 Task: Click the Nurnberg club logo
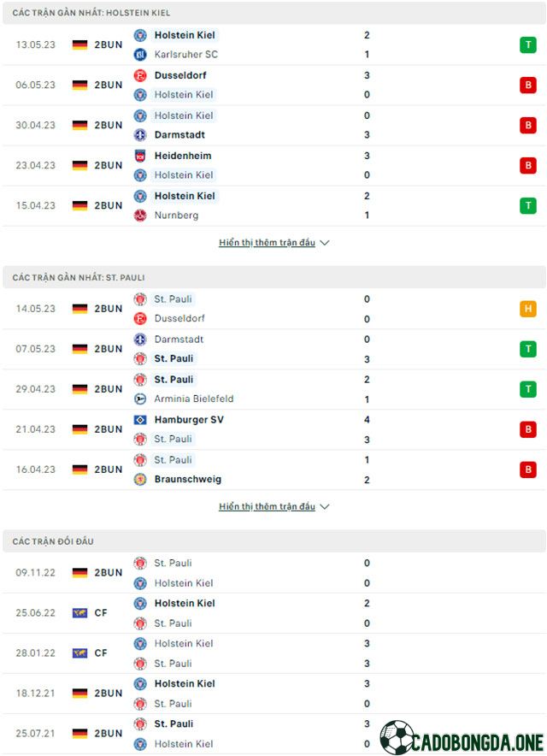pos(140,216)
